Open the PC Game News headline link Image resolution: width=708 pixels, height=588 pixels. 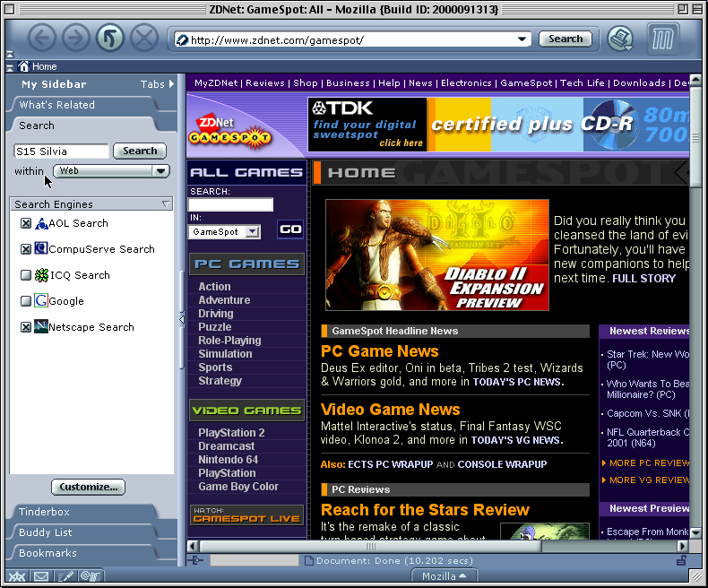pyautogui.click(x=380, y=350)
